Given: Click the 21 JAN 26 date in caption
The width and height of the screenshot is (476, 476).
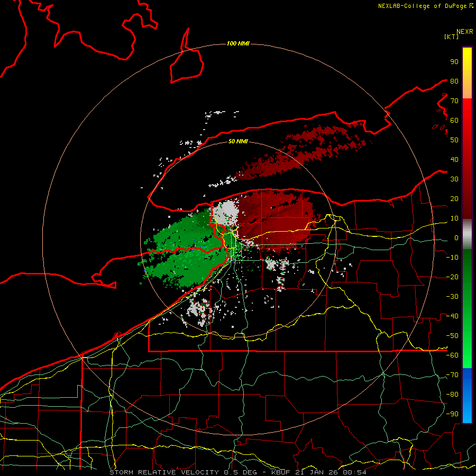Looking at the screenshot, I should click(x=317, y=472).
